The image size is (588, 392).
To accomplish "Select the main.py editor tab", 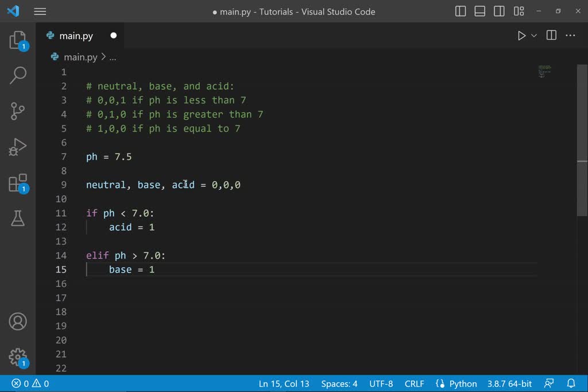I will click(x=76, y=36).
